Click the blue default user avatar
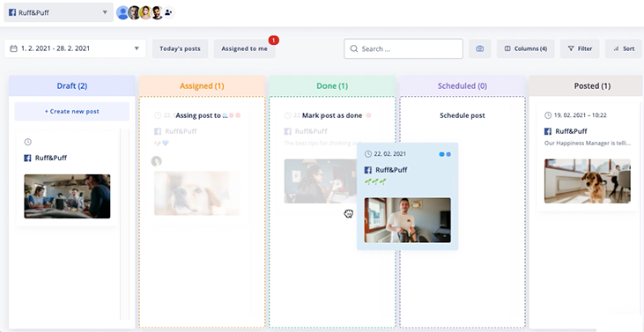 pos(122,12)
